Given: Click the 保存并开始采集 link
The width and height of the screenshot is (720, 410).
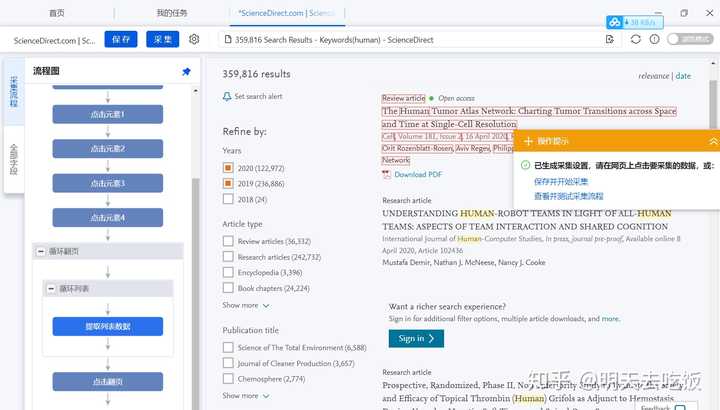Looking at the screenshot, I should (561, 181).
